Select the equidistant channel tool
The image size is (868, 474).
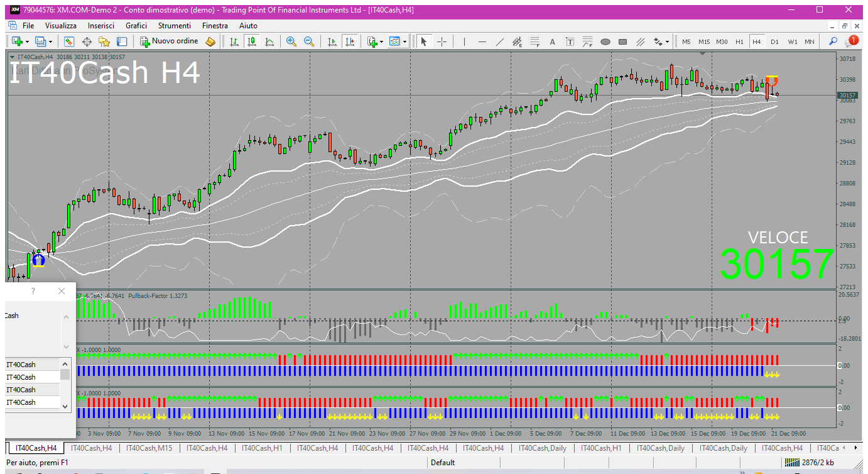[x=518, y=41]
